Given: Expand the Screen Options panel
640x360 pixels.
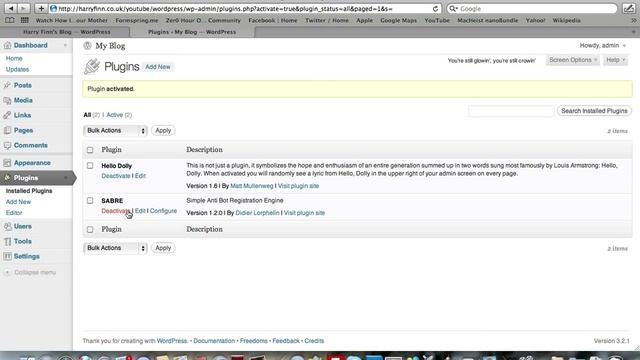Looking at the screenshot, I should [x=573, y=60].
